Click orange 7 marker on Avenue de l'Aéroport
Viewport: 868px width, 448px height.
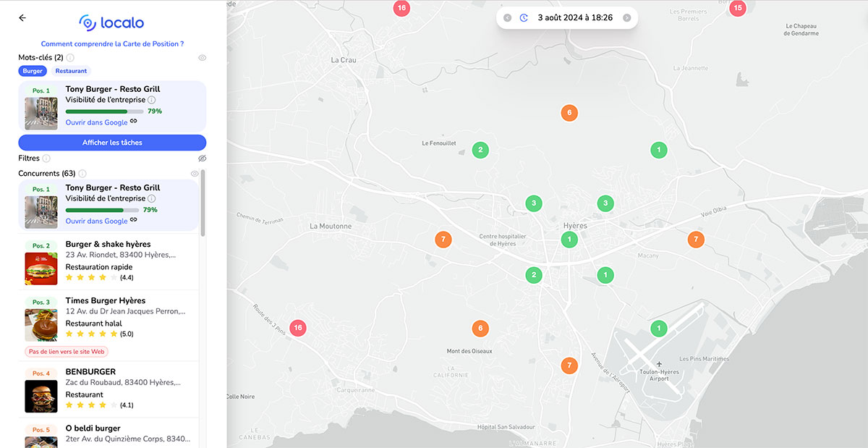coord(569,365)
